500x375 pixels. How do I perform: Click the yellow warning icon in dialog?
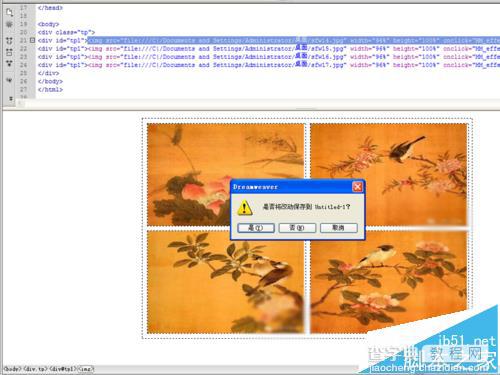(x=245, y=207)
